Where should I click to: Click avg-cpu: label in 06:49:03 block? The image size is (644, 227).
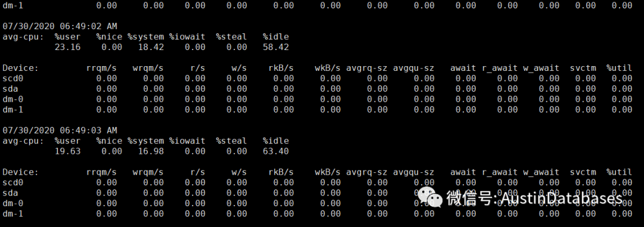point(23,141)
